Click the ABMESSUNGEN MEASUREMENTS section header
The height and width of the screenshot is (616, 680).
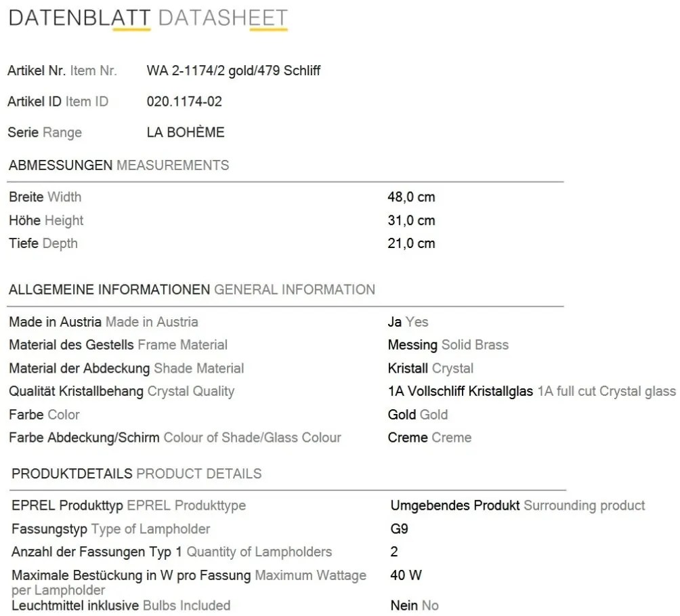pos(119,165)
